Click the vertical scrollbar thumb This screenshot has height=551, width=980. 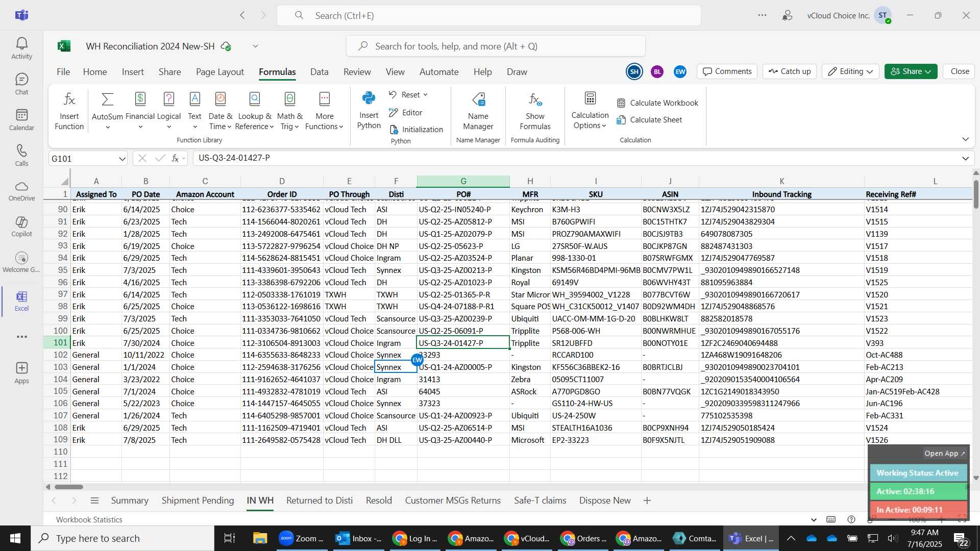(976, 194)
